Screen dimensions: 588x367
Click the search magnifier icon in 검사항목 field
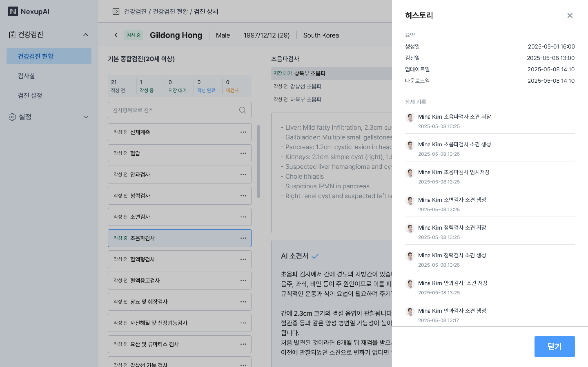pos(242,110)
